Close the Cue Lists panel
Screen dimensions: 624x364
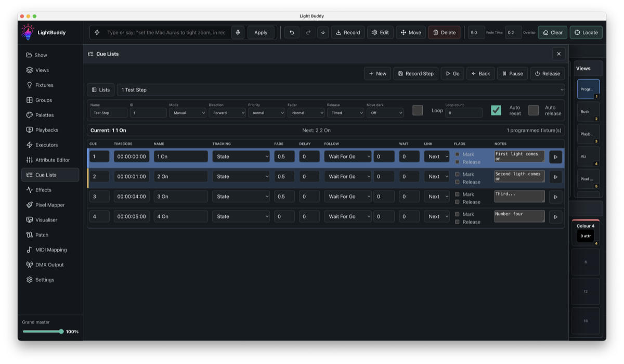[x=558, y=54]
